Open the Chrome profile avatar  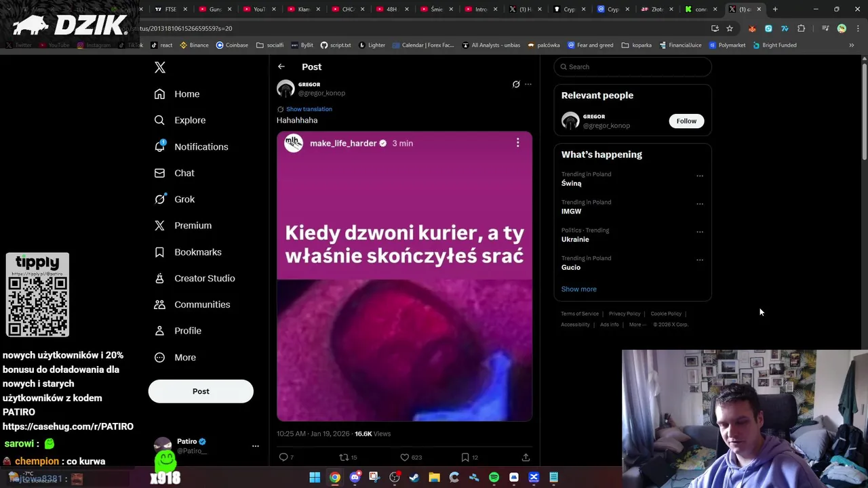tap(842, 28)
